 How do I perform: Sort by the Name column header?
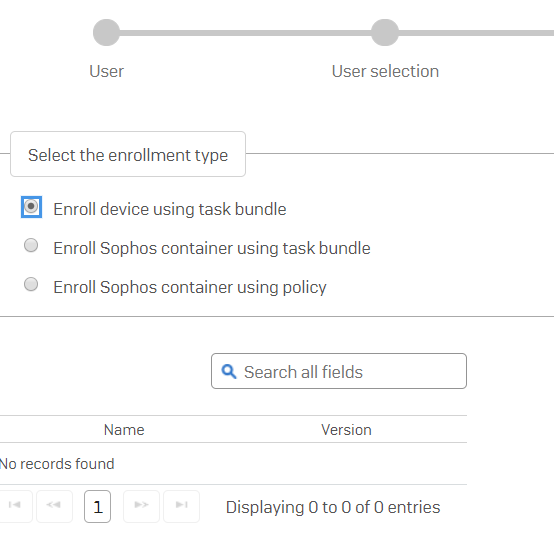click(124, 430)
